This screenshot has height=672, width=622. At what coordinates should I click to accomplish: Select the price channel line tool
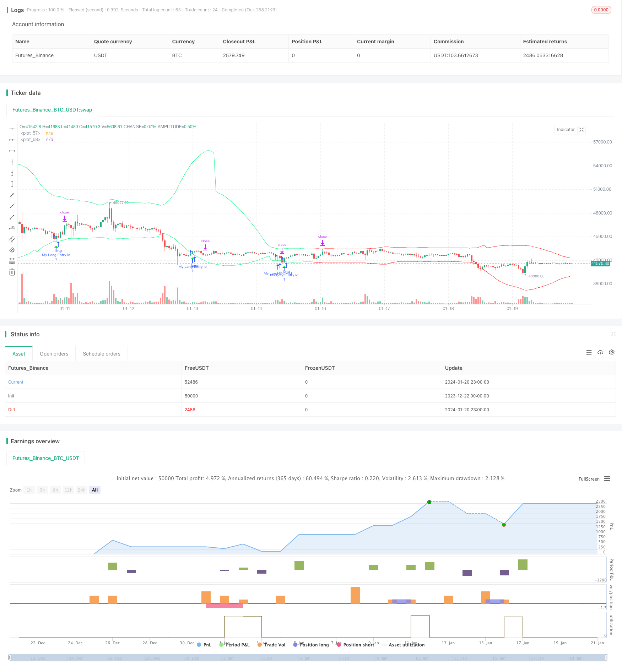click(x=12, y=239)
